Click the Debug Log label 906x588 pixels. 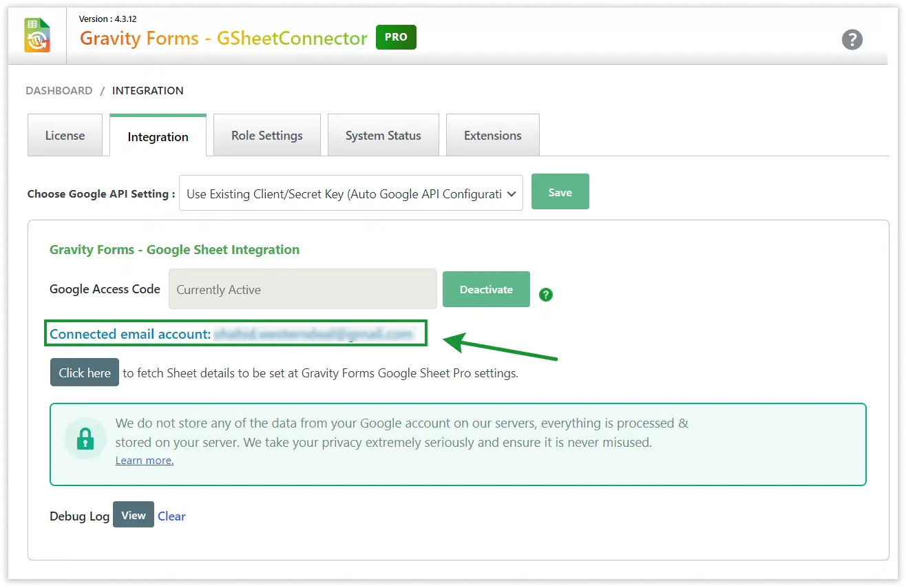coord(79,516)
